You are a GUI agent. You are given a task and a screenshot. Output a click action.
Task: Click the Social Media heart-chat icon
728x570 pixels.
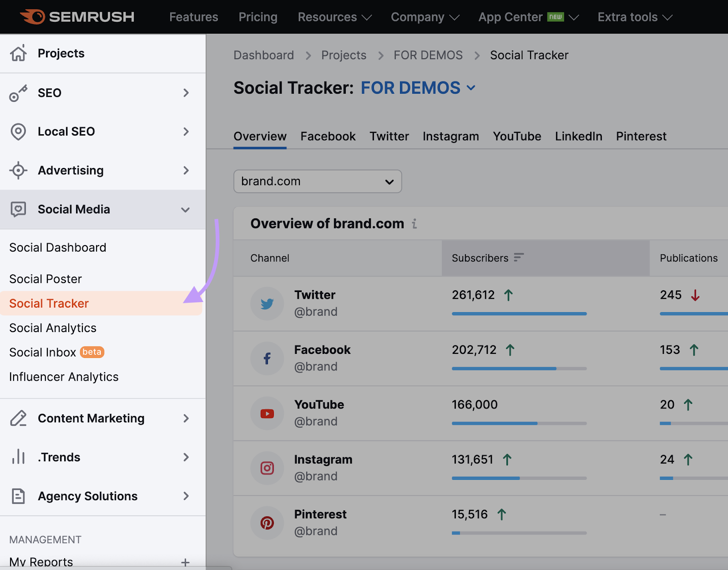[x=18, y=209]
